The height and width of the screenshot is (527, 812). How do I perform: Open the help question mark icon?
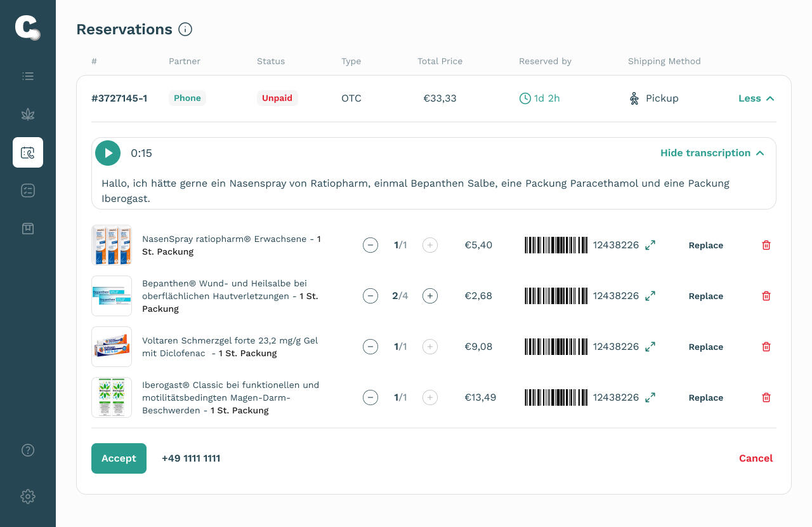[x=28, y=450]
